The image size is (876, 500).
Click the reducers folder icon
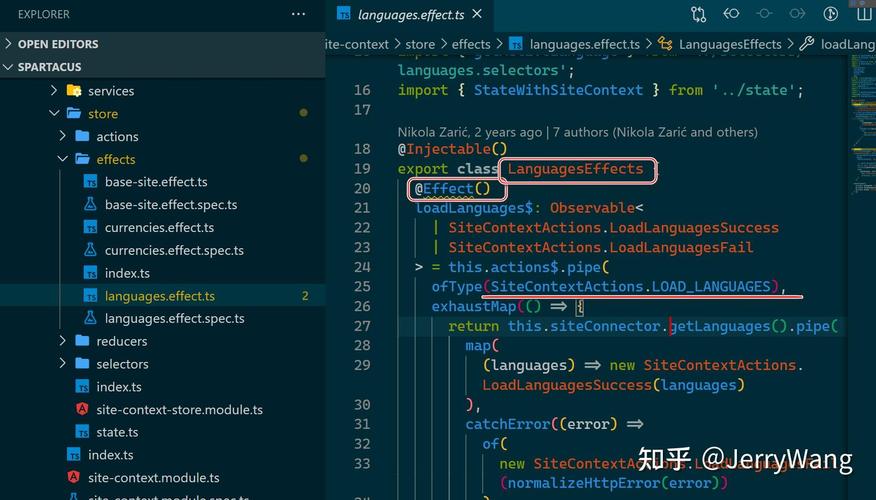(82, 340)
